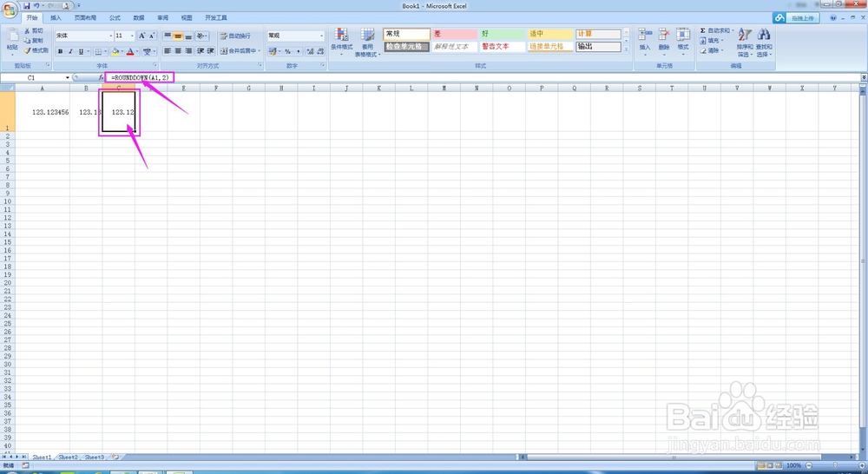Apply comma style
Viewport: 868px width, 474px height.
click(x=298, y=51)
